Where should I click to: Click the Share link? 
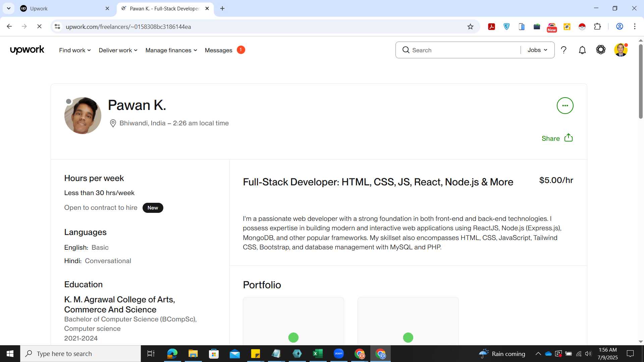click(550, 138)
